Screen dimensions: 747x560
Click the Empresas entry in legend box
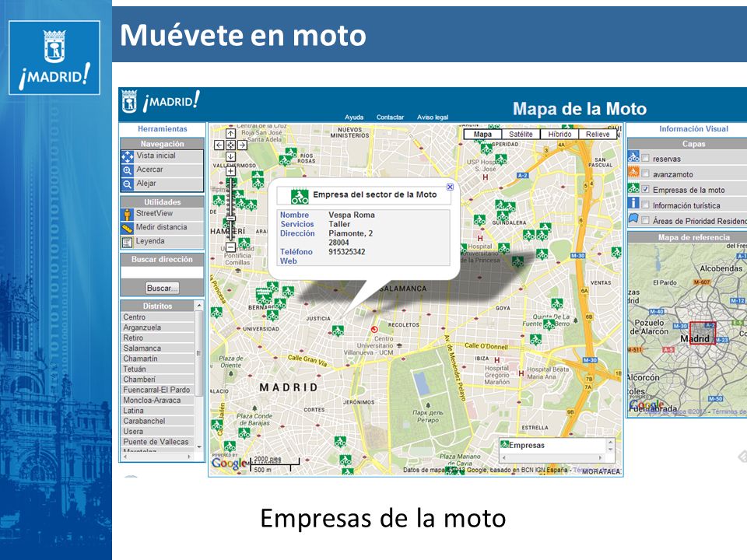pos(523,445)
